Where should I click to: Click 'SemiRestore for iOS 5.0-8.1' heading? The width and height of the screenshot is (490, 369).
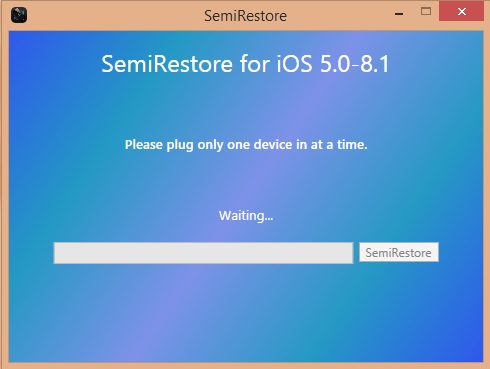click(x=245, y=64)
